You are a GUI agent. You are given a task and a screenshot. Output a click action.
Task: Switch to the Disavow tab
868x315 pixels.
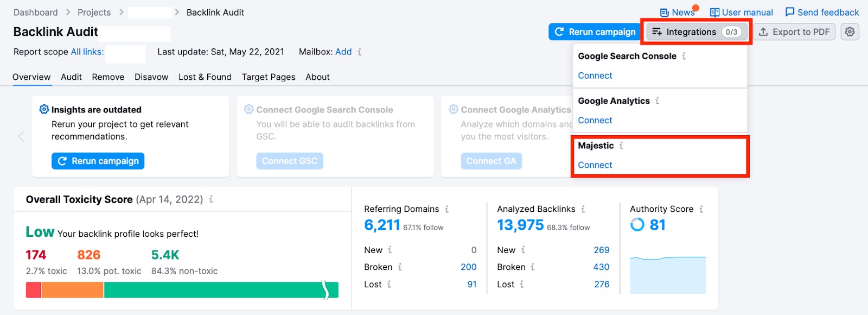click(x=151, y=77)
